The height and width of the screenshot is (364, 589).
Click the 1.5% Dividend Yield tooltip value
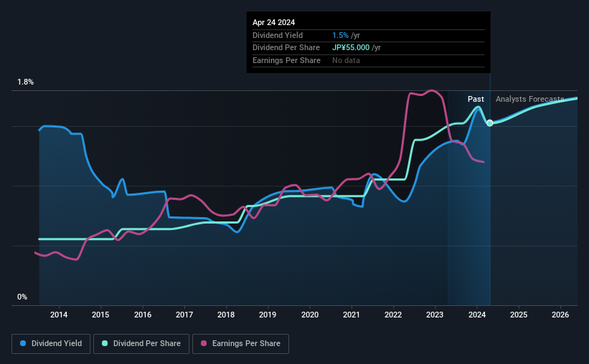[340, 35]
